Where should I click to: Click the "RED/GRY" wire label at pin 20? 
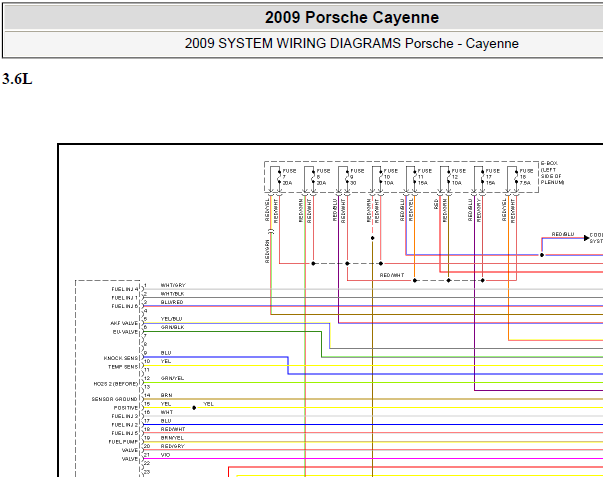[x=173, y=446]
